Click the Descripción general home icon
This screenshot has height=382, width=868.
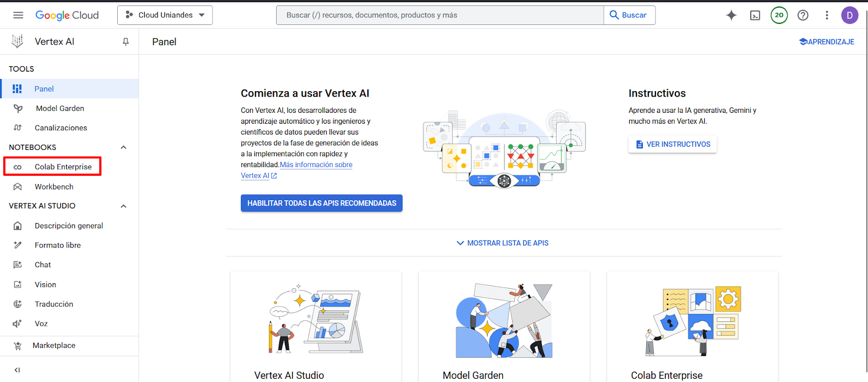(x=18, y=226)
